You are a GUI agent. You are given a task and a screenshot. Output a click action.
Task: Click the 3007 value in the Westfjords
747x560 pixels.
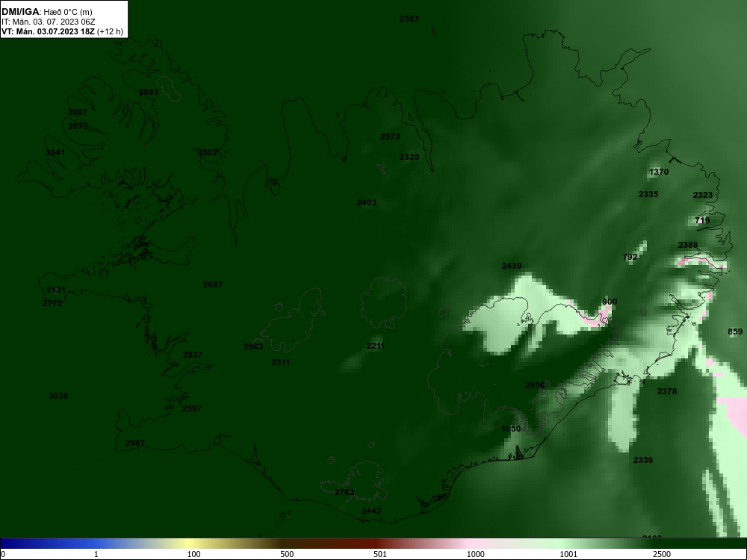click(x=78, y=112)
